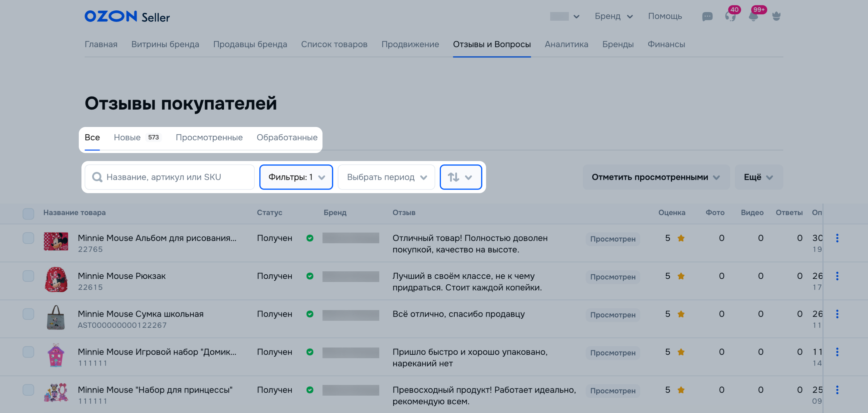
Task: Check the Minnie Mouse Рюкзак row checkbox
Action: point(28,276)
